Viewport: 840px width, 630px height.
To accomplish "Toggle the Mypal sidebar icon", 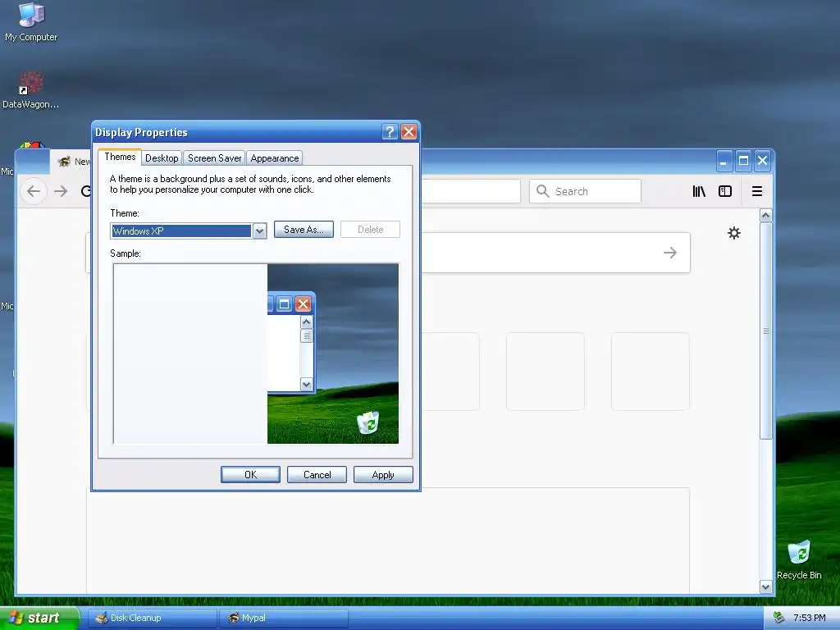I will pyautogui.click(x=725, y=191).
